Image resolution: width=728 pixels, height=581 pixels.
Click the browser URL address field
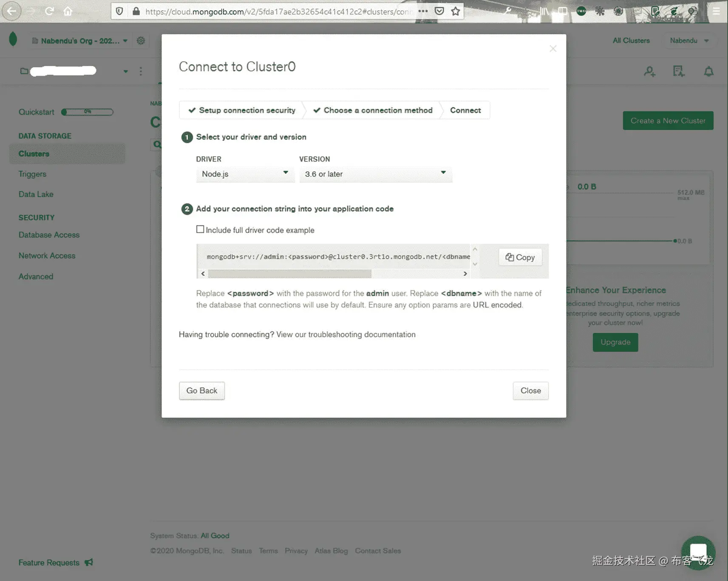[278, 11]
